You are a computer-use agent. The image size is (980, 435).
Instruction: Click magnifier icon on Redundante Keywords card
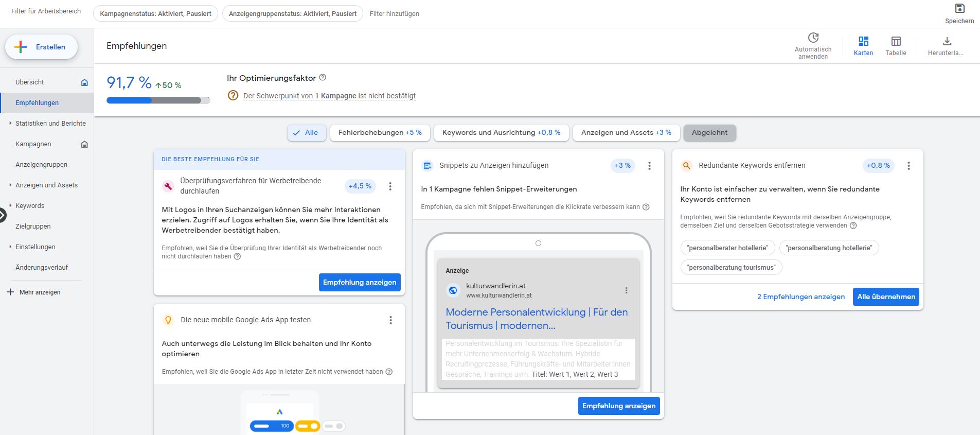click(x=686, y=166)
